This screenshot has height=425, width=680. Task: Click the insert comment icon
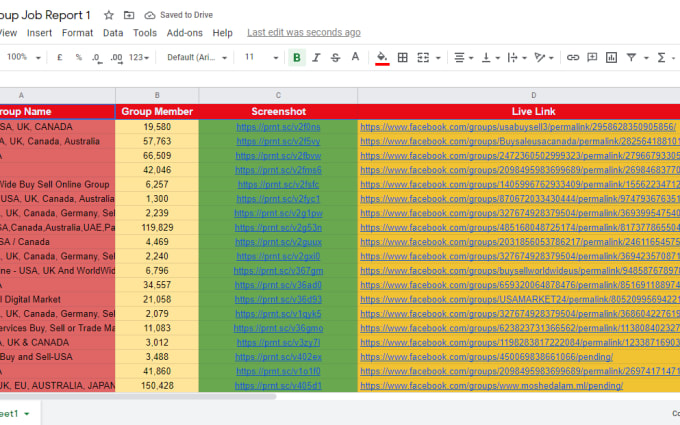(592, 57)
